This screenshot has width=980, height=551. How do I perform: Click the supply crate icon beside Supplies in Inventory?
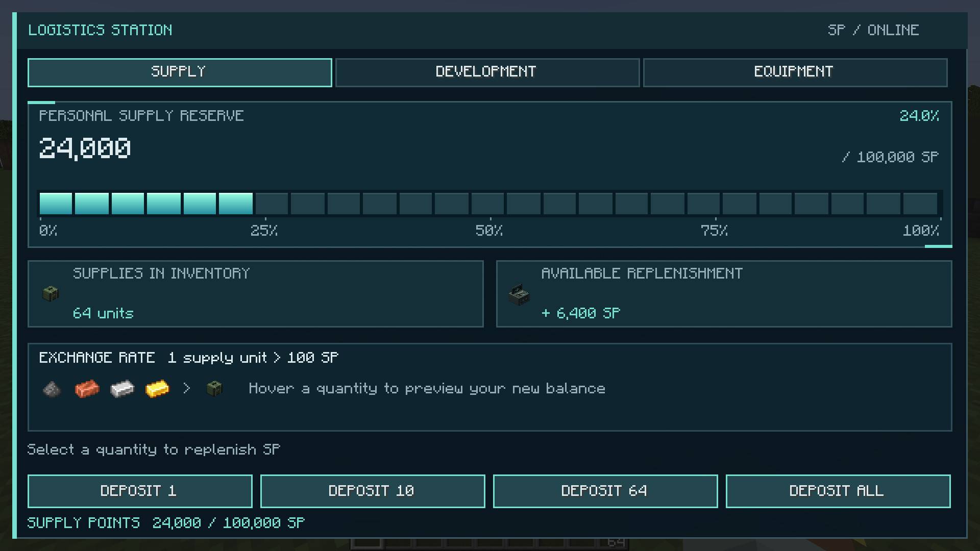click(x=51, y=293)
